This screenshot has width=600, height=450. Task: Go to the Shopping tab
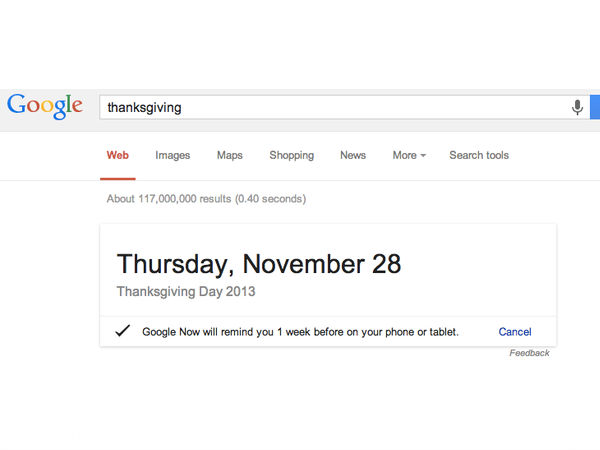pos(291,155)
